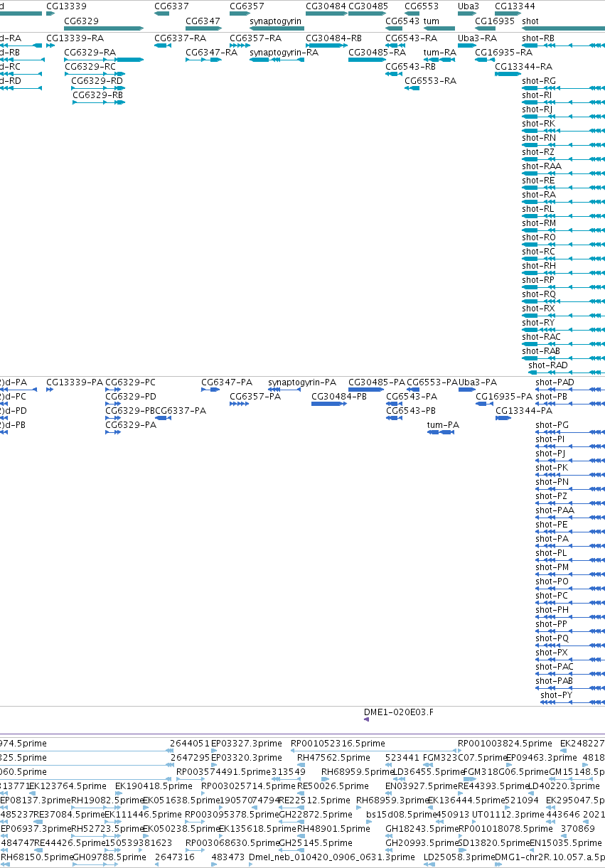Select the CG30484-RB transcript label
Screen dimensions: 605x868
[333, 38]
